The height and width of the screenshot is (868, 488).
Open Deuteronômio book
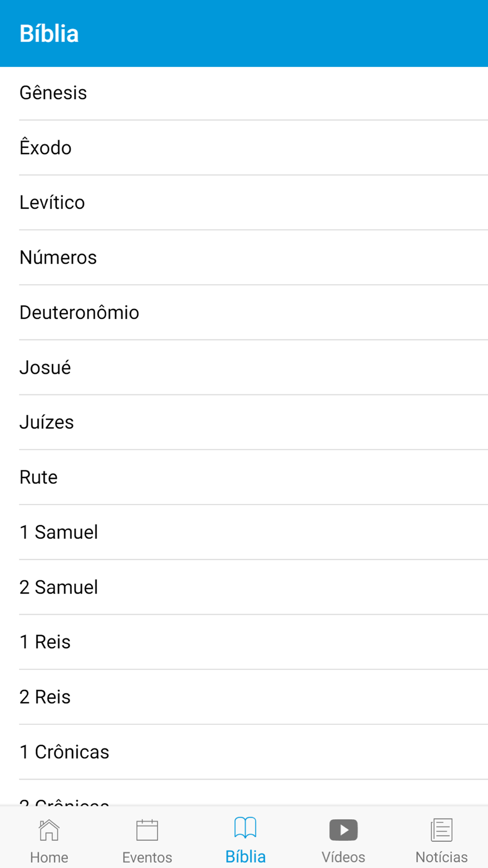point(244,312)
